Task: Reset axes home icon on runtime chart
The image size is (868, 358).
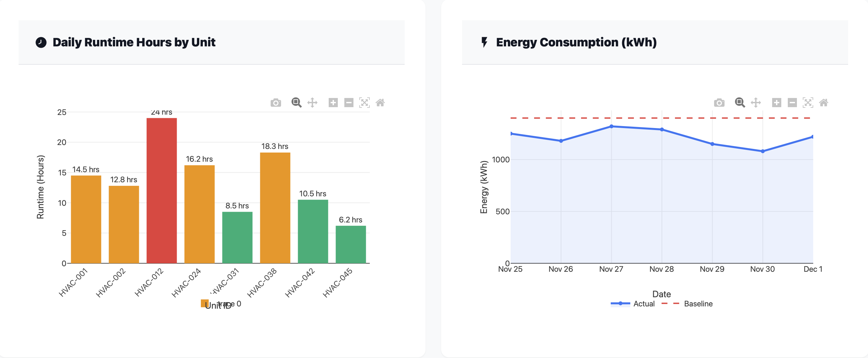Action: (x=380, y=103)
